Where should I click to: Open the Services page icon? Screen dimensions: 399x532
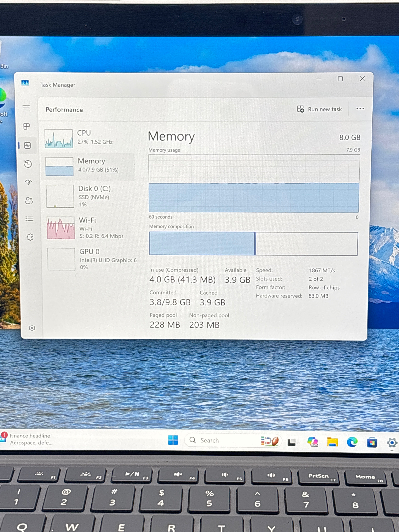(x=30, y=237)
